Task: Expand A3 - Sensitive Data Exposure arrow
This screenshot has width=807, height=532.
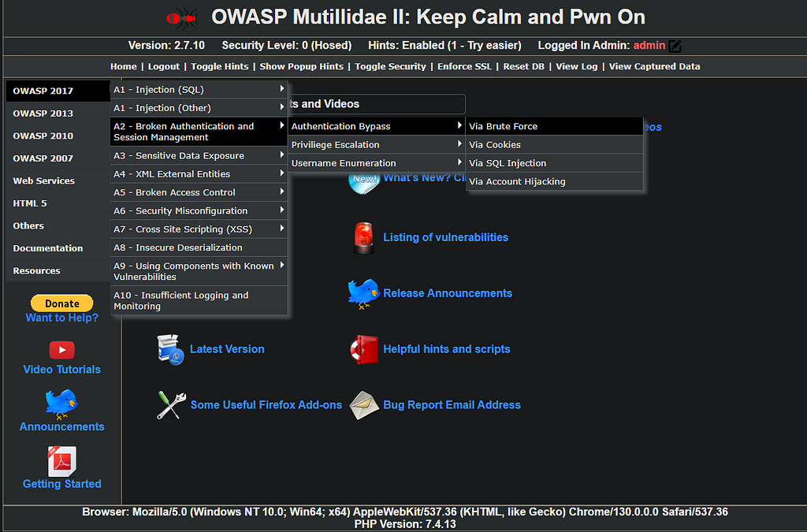Action: 281,154
